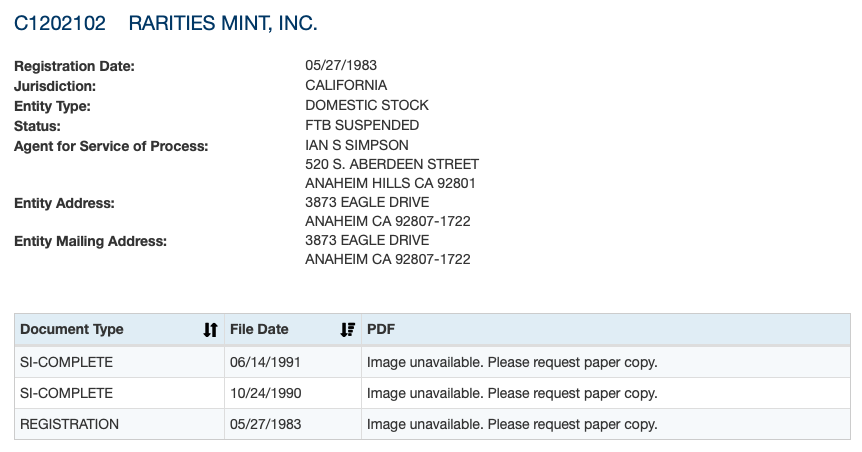The width and height of the screenshot is (862, 452).
Task: Click the RARITIES MINT, INC. entity title
Action: [223, 23]
